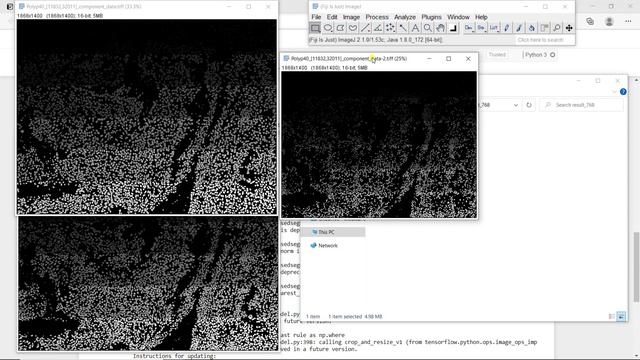Viewport: 640px width, 360px height.
Task: Click the browser page vertical scrollbar
Action: pyautogui.click(x=636, y=267)
